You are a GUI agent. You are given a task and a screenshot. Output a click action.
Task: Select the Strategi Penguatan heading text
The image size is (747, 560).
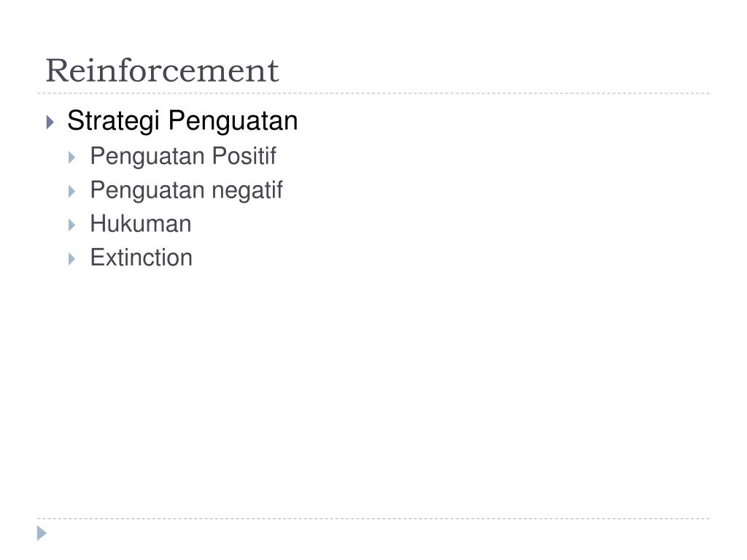point(182,121)
